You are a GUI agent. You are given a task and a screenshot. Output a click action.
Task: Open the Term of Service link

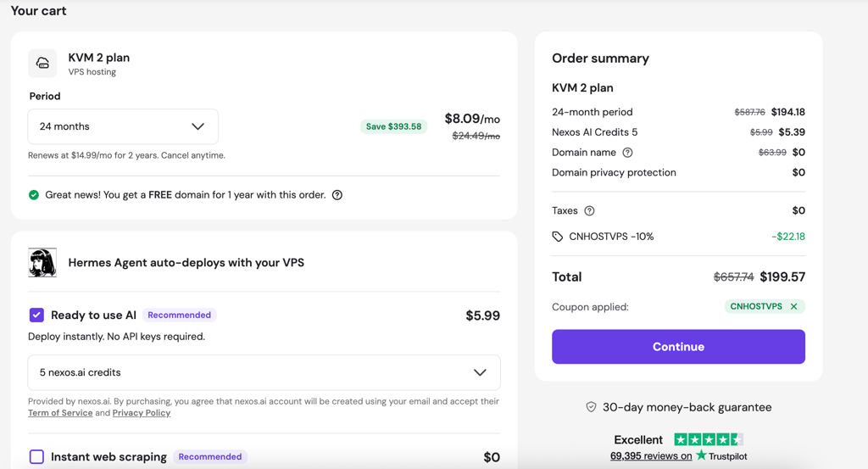point(60,413)
